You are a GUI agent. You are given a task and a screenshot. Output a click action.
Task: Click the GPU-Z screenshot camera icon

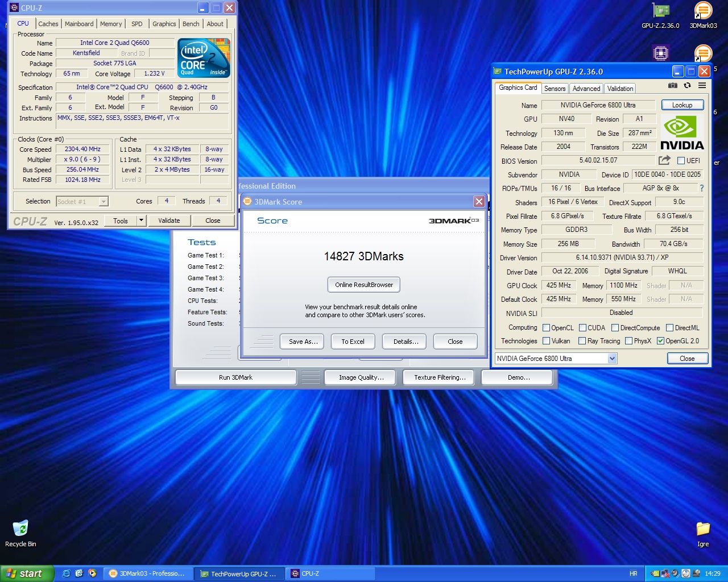click(673, 86)
